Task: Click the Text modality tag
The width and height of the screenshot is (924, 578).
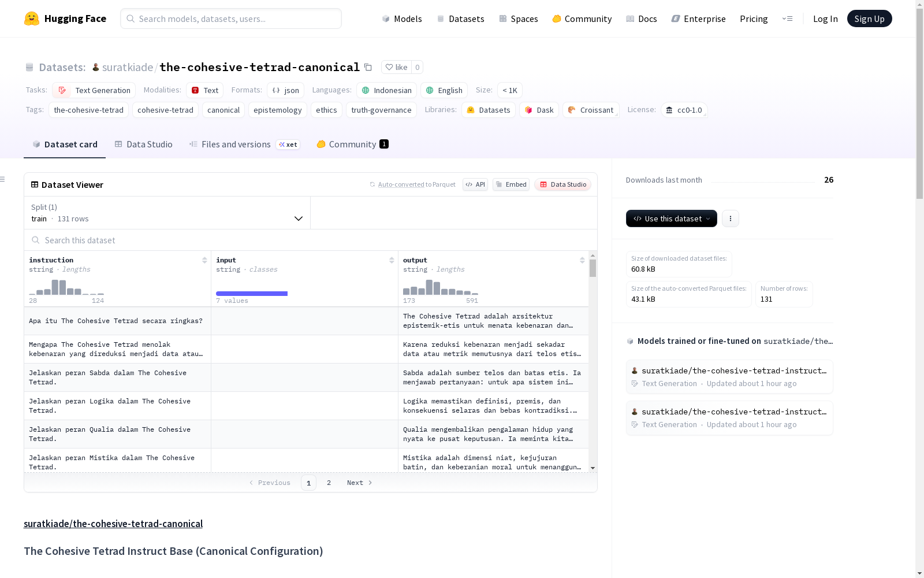Action: tap(204, 90)
